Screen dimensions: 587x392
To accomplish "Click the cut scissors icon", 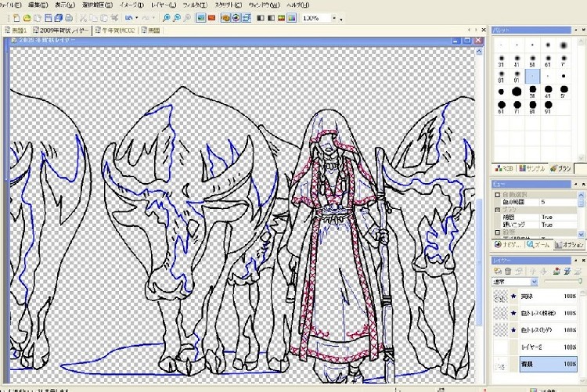I will tap(82, 17).
